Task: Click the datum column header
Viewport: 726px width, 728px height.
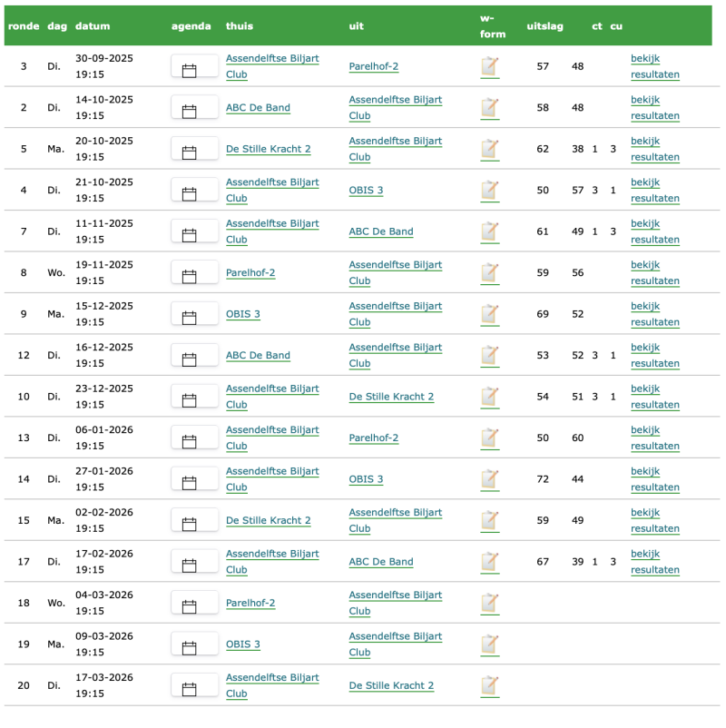Action: click(x=93, y=26)
